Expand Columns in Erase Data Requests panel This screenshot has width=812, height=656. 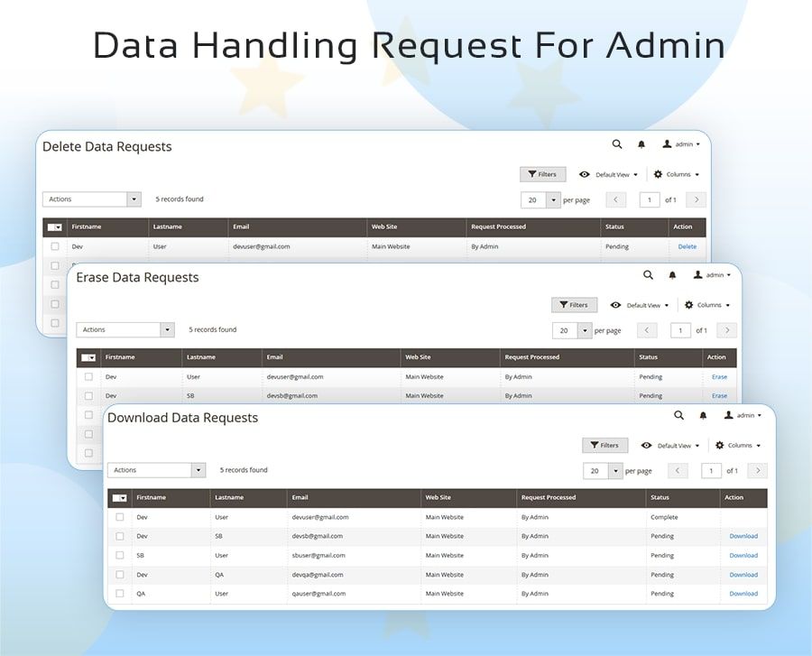click(707, 305)
